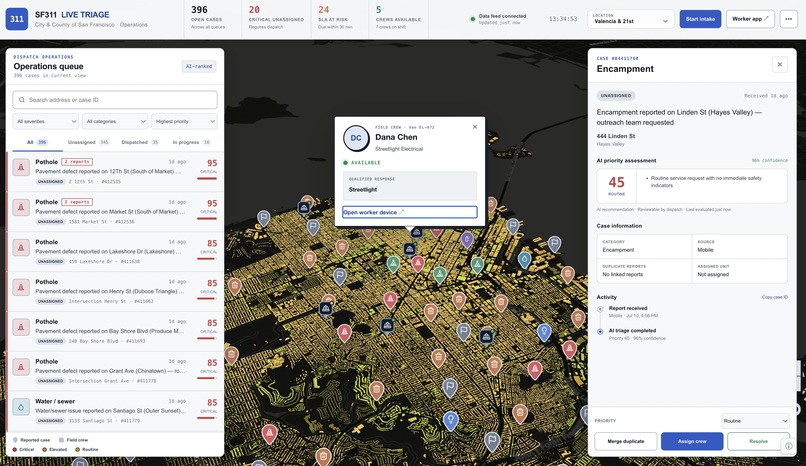
Task: Click the AI priority score 45
Action: click(616, 182)
